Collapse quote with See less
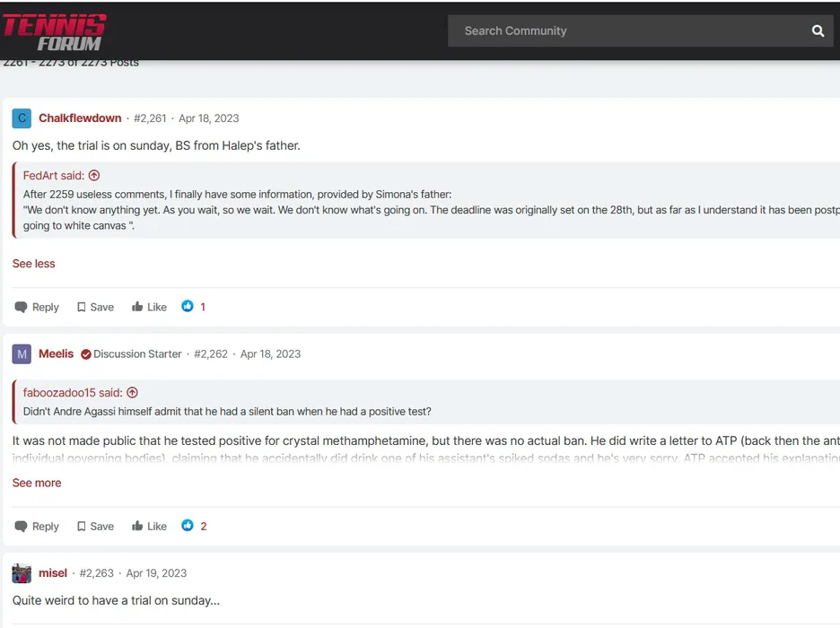The height and width of the screenshot is (628, 840). pyautogui.click(x=33, y=264)
